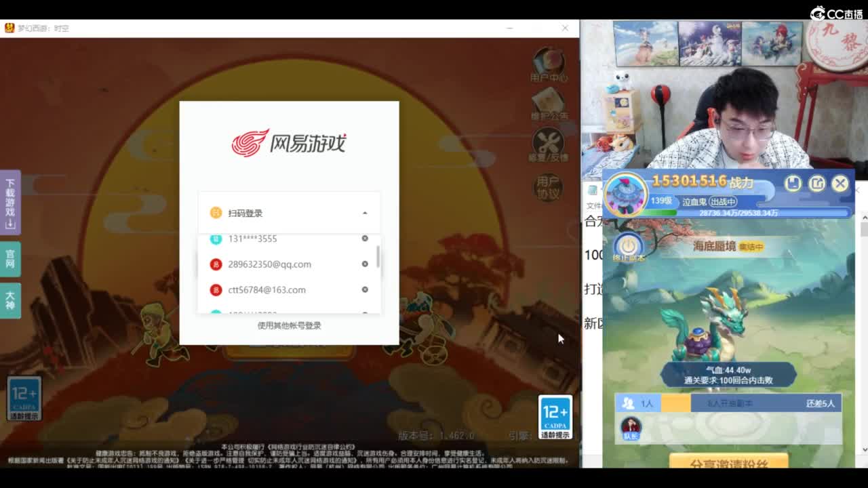Click the 15301516 战力 value

point(703,181)
